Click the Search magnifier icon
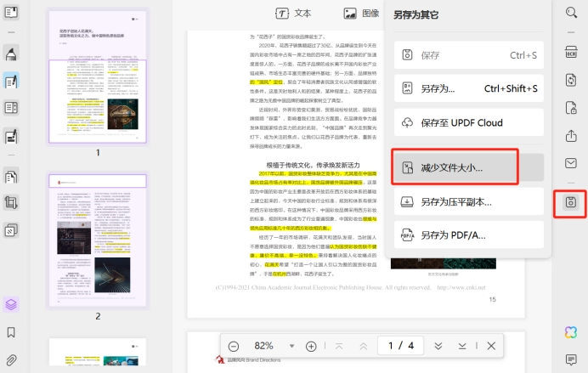This screenshot has height=373, width=588. pos(571,13)
